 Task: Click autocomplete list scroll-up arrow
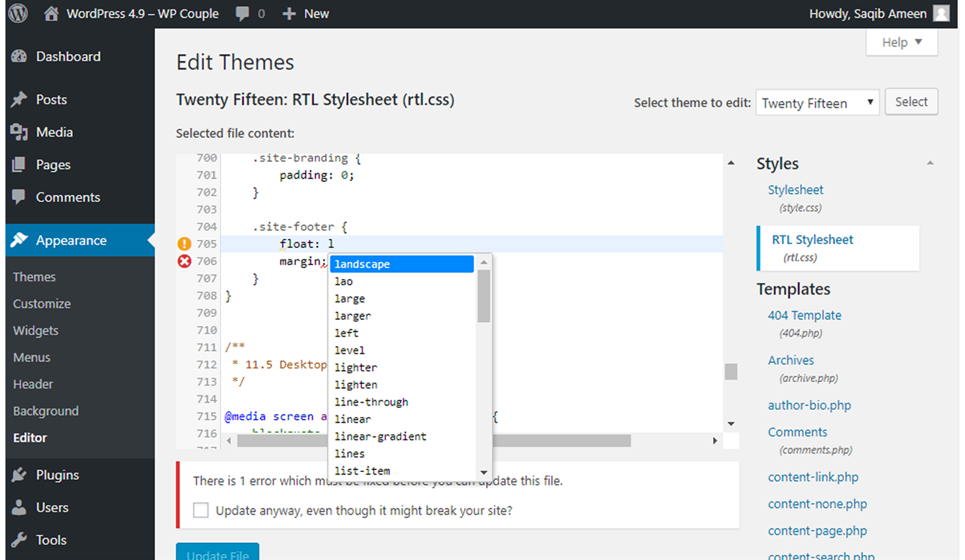pos(484,262)
